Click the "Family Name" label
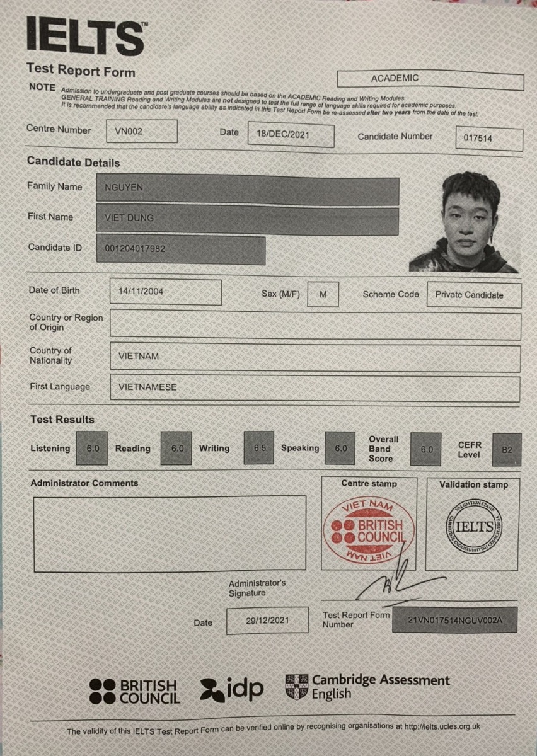 click(x=55, y=186)
